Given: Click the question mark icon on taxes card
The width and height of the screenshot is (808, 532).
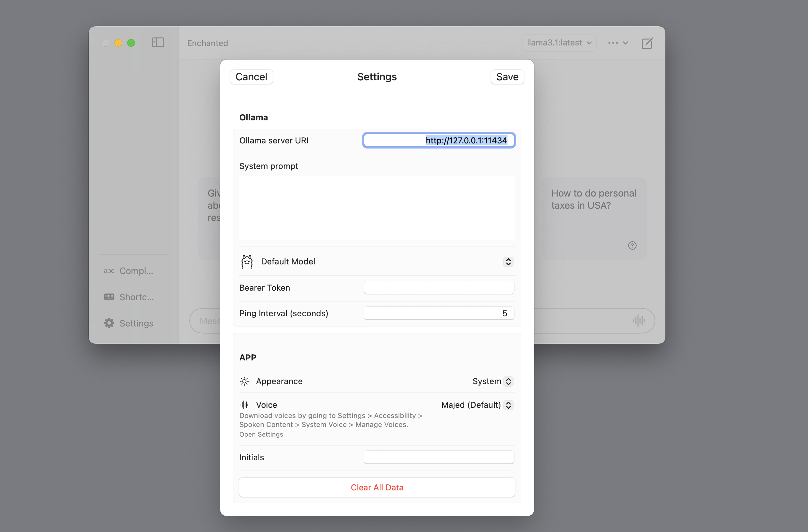Looking at the screenshot, I should coord(632,245).
